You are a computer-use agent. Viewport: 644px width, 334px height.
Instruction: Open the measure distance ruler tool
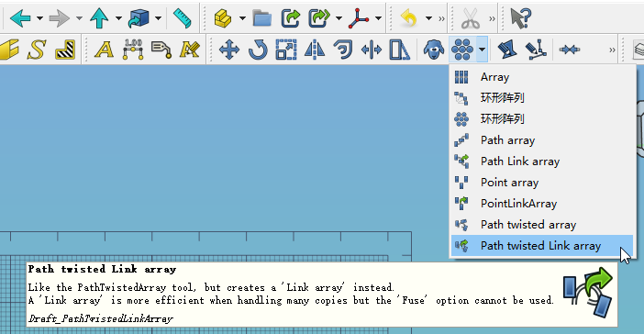pyautogui.click(x=183, y=18)
